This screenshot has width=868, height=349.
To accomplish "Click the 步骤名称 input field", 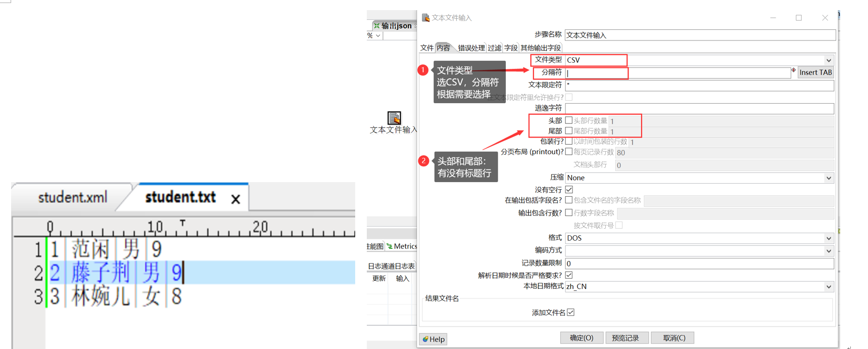I will click(700, 35).
